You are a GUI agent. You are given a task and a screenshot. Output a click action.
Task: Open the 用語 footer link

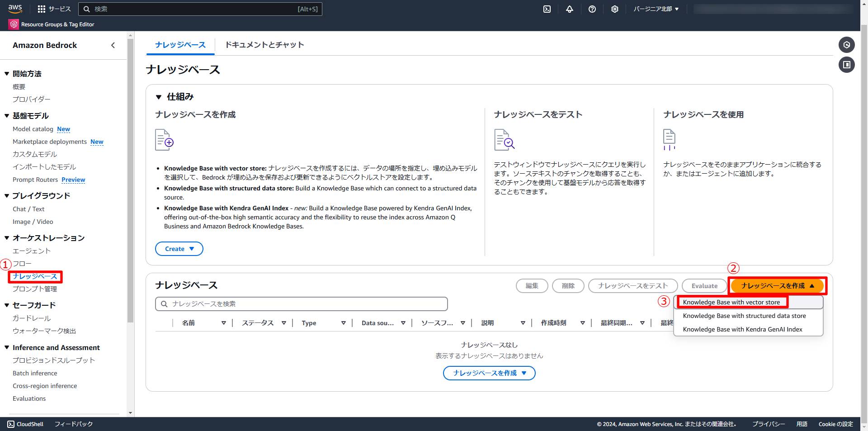[802, 424]
